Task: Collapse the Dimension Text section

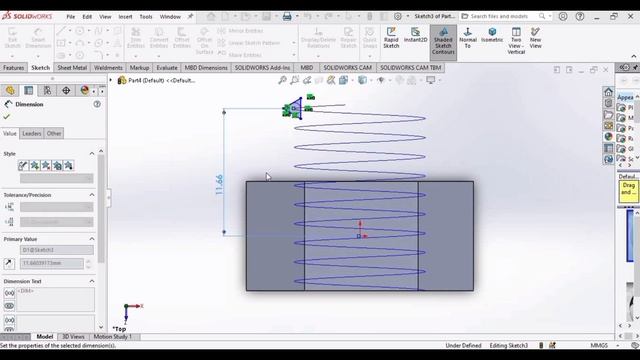Action: click(92, 281)
